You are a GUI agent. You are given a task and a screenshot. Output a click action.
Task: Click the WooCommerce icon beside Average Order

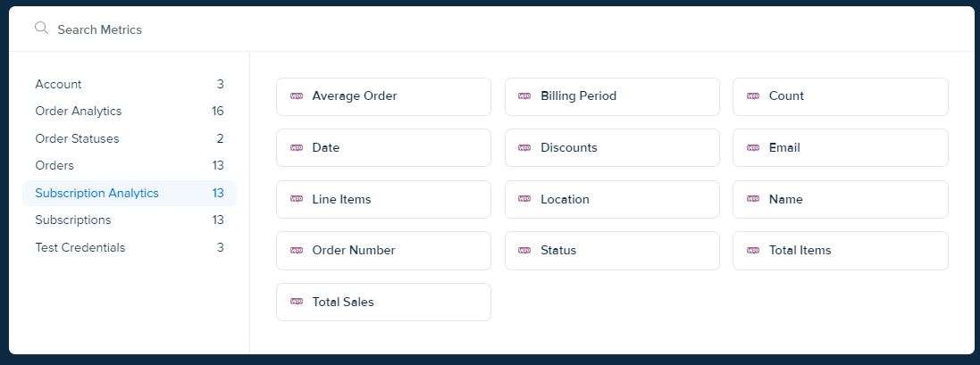click(297, 96)
